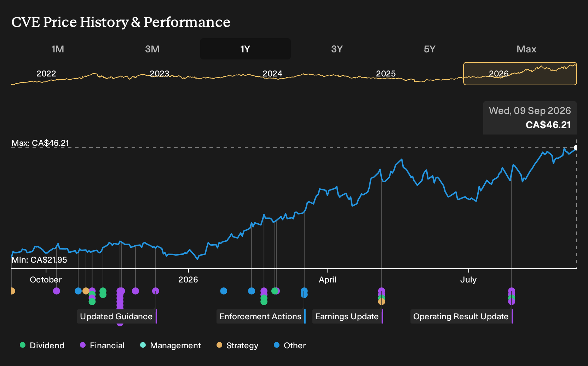Click the April axis label
This screenshot has width=588, height=366.
click(x=328, y=280)
